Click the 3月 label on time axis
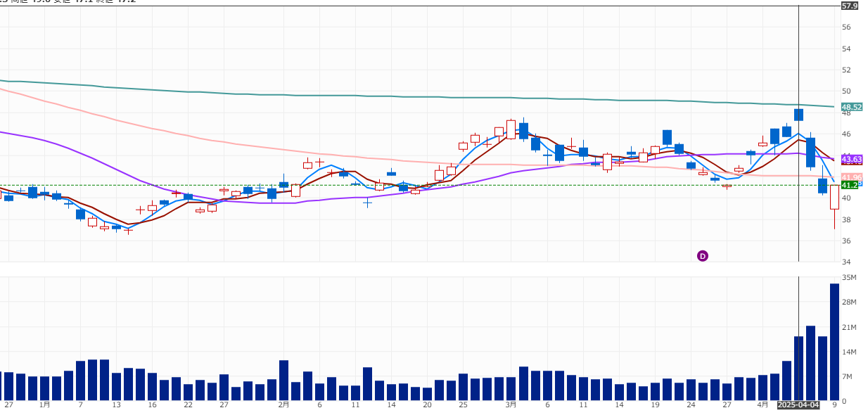 coord(511,405)
